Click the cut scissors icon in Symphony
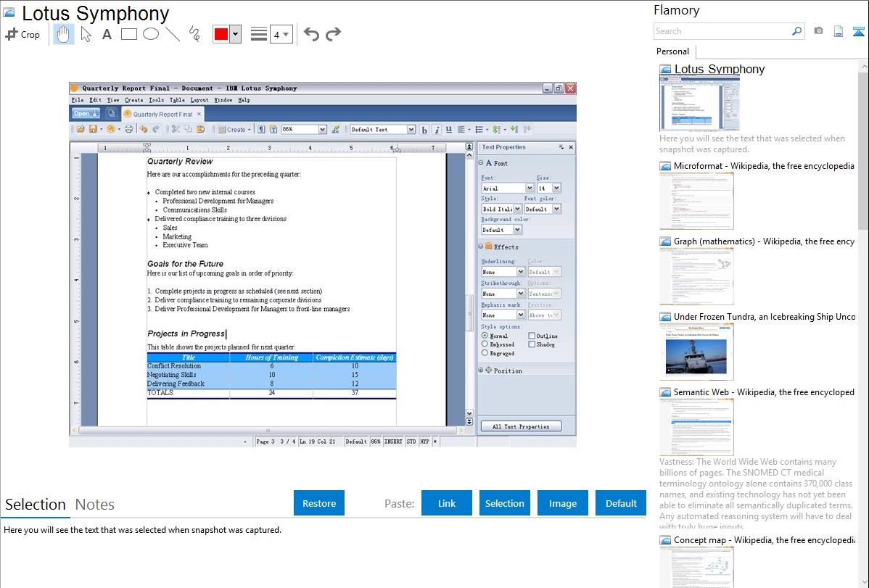869x588 pixels. [175, 129]
